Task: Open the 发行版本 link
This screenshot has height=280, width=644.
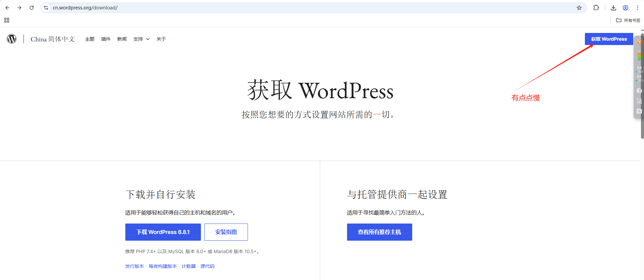Action: [x=134, y=266]
